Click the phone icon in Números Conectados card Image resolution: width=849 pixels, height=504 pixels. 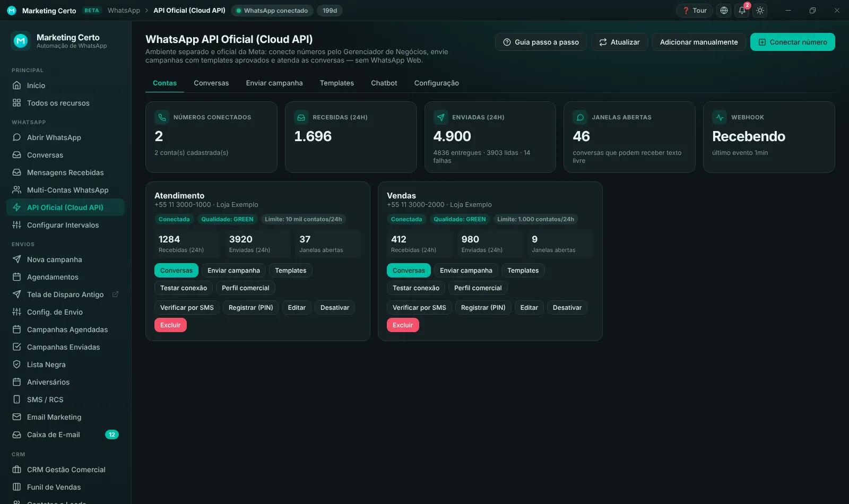click(x=162, y=117)
